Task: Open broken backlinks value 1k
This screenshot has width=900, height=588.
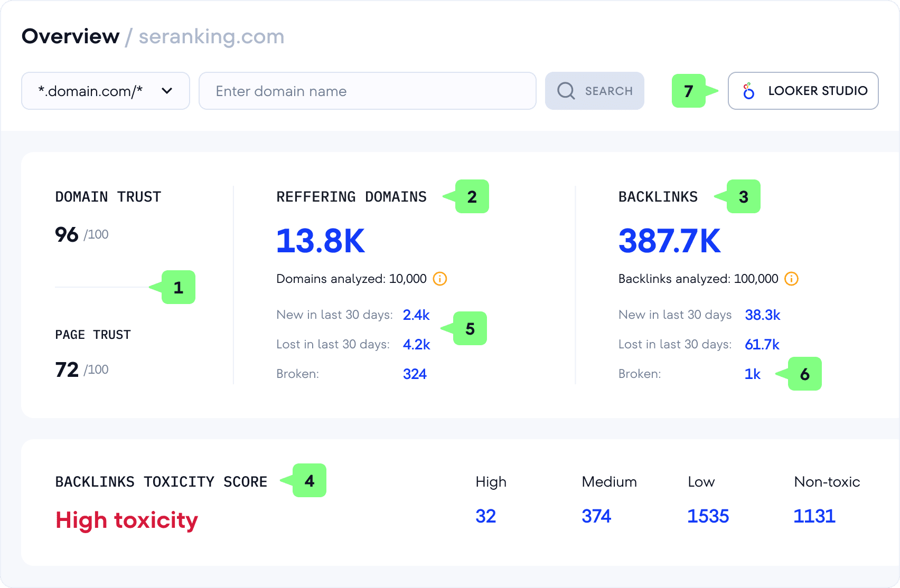Action: tap(753, 374)
